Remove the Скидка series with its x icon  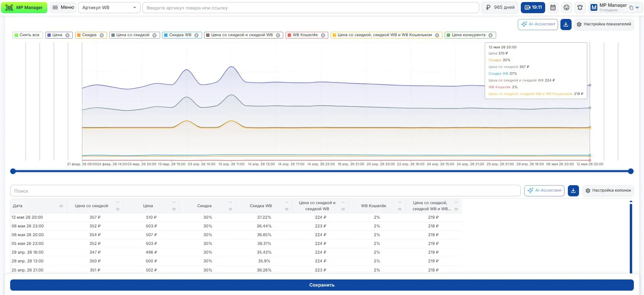click(102, 35)
